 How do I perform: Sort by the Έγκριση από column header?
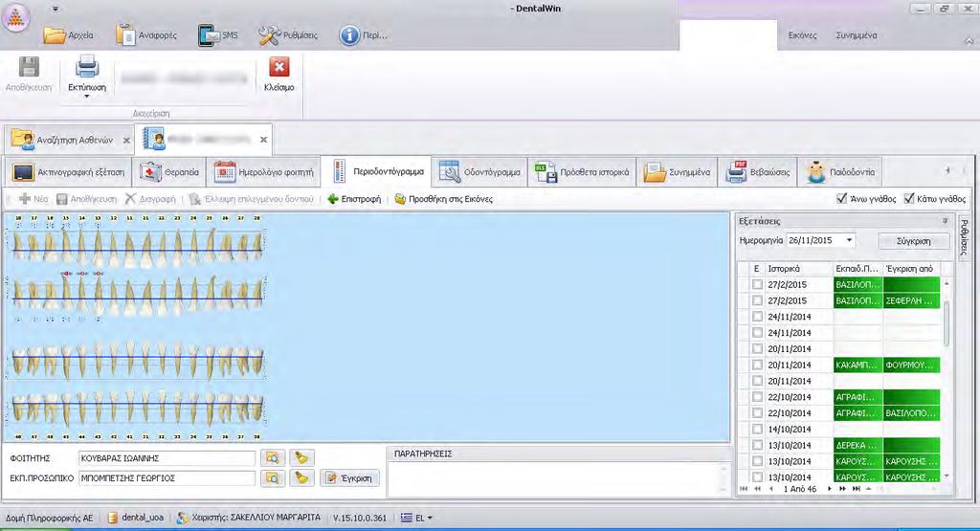[x=912, y=268]
